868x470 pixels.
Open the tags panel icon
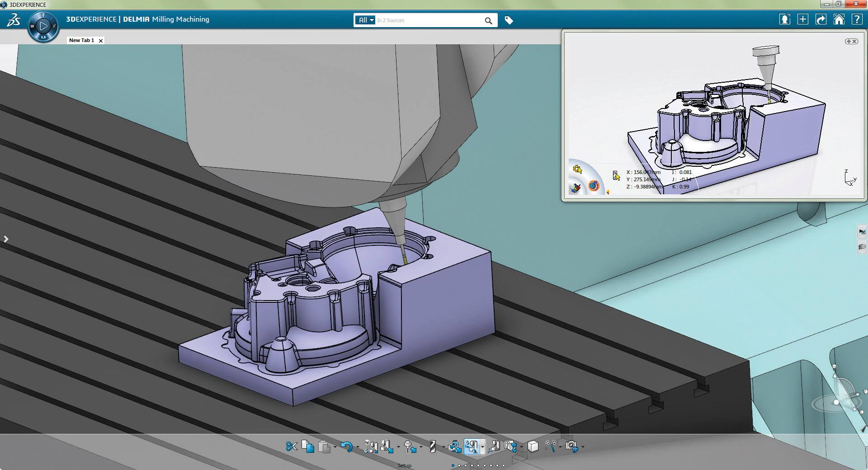point(509,20)
